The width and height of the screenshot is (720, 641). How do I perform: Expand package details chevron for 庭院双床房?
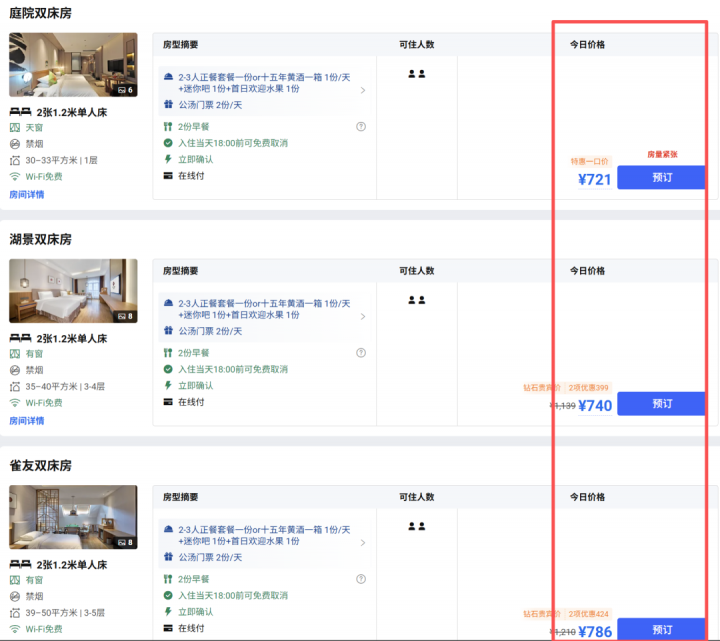[362, 90]
